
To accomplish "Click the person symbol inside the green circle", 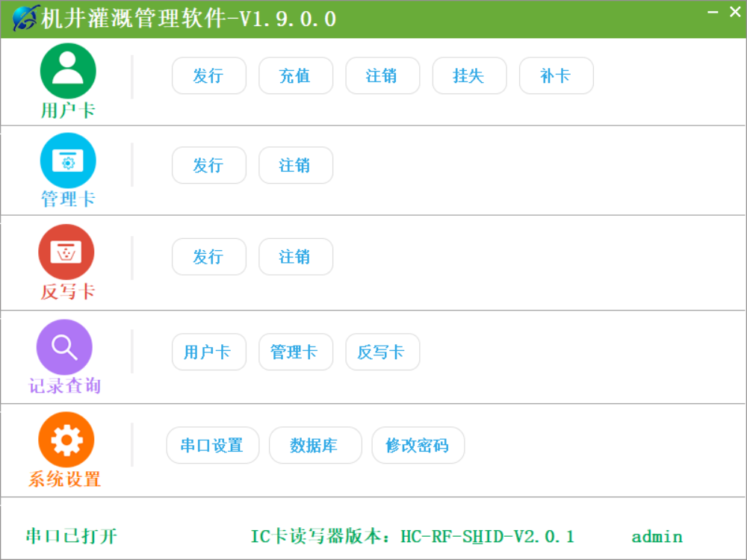I will [68, 69].
